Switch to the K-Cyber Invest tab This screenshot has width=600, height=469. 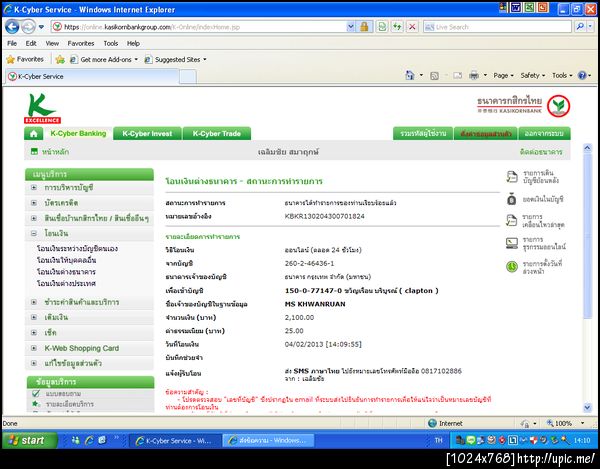coord(147,134)
